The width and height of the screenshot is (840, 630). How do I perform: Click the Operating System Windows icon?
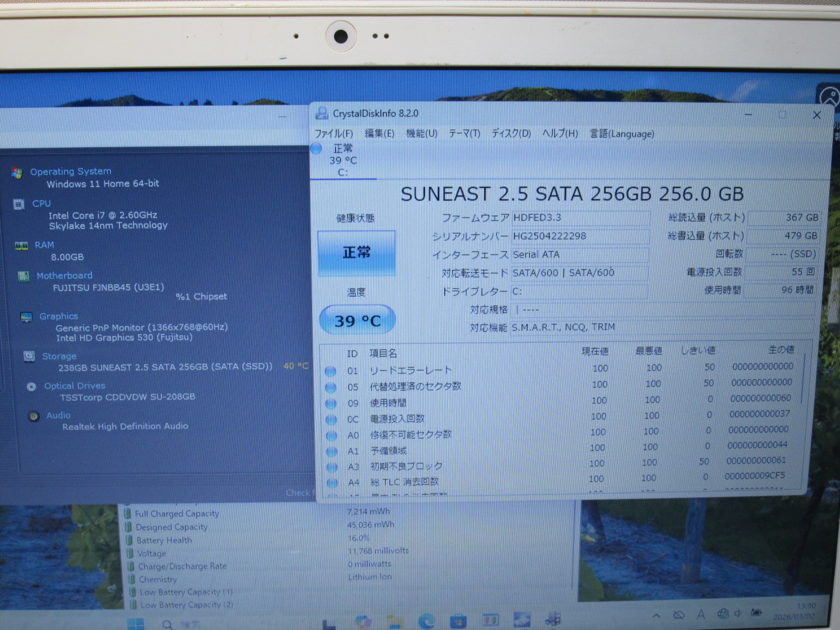pyautogui.click(x=17, y=173)
